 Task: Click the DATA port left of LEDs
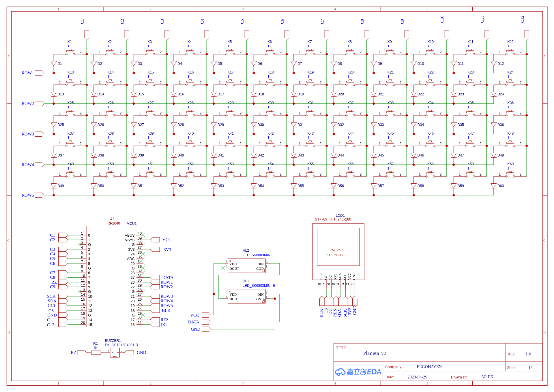pyautogui.click(x=207, y=322)
